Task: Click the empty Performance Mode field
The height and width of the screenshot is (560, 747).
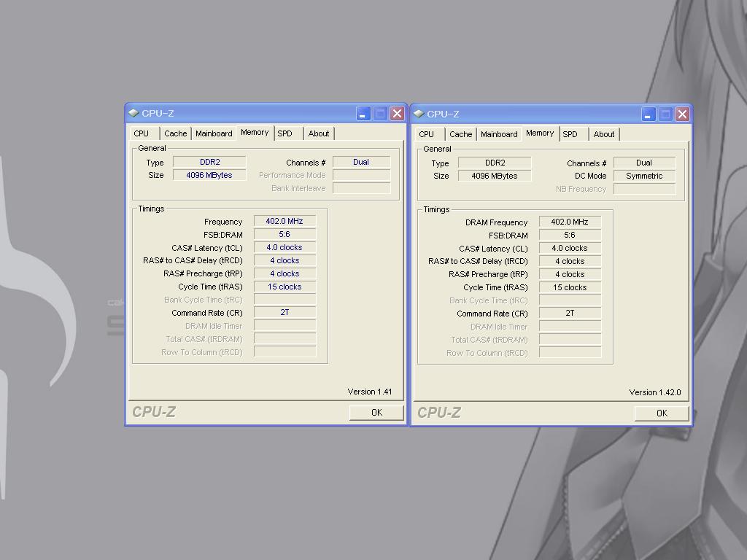Action: [x=361, y=175]
